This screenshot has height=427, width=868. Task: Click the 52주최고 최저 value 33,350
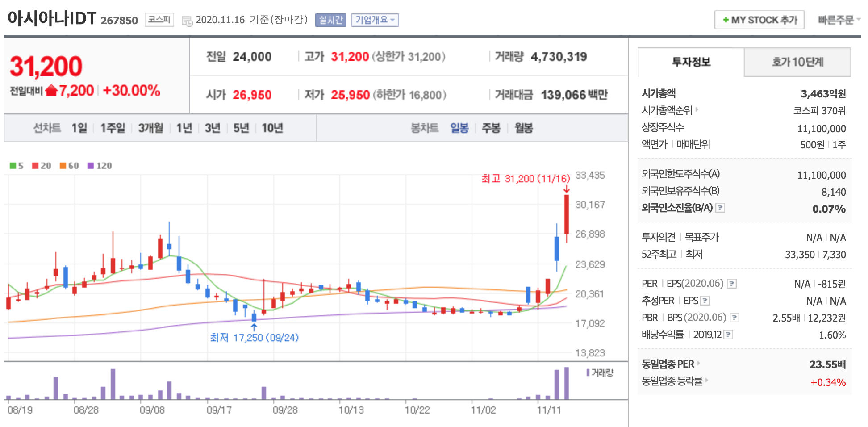tap(800, 255)
